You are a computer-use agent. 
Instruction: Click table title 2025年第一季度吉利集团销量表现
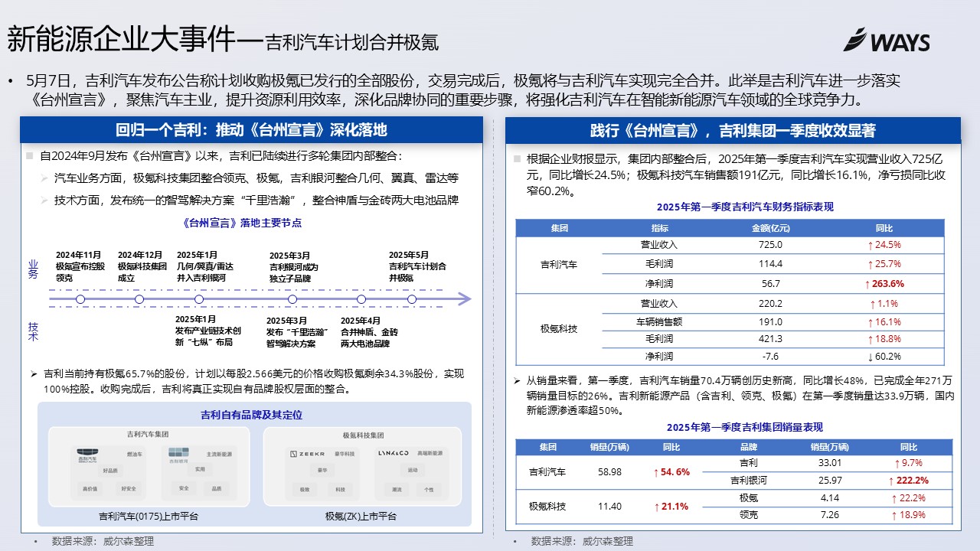[x=745, y=427]
